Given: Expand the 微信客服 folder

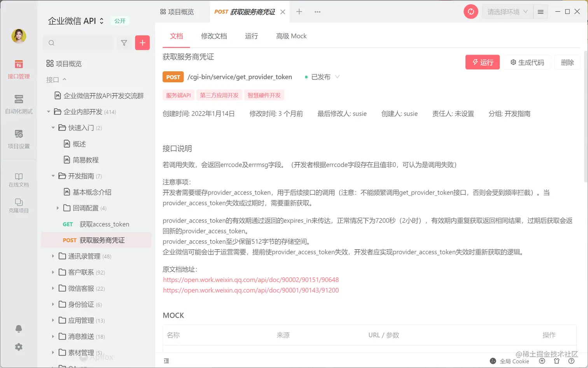Looking at the screenshot, I should click(53, 288).
